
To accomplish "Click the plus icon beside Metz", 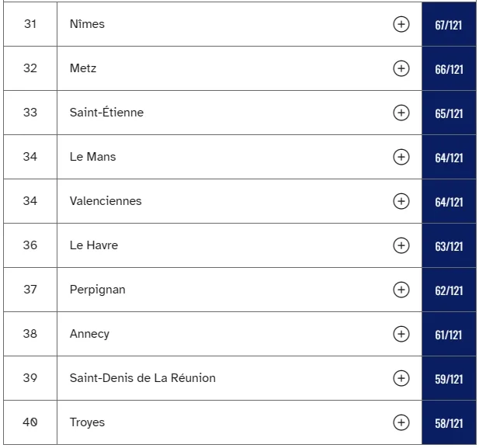I will [x=401, y=68].
